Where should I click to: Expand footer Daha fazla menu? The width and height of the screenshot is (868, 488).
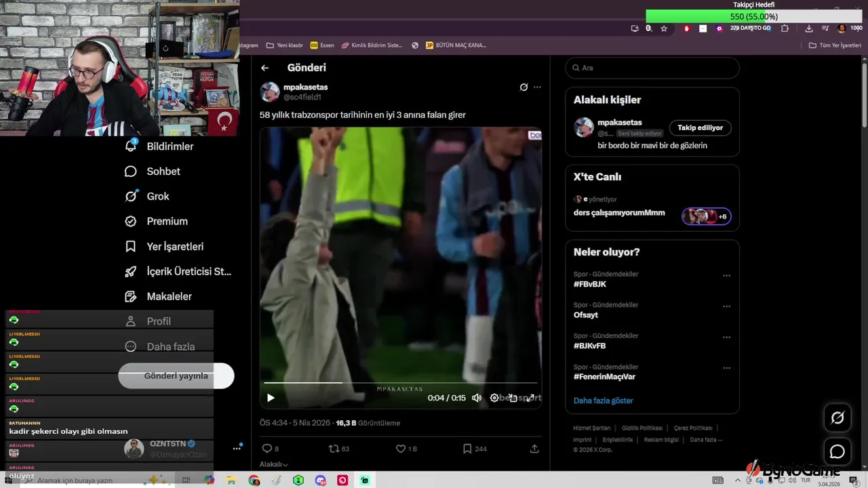click(707, 440)
